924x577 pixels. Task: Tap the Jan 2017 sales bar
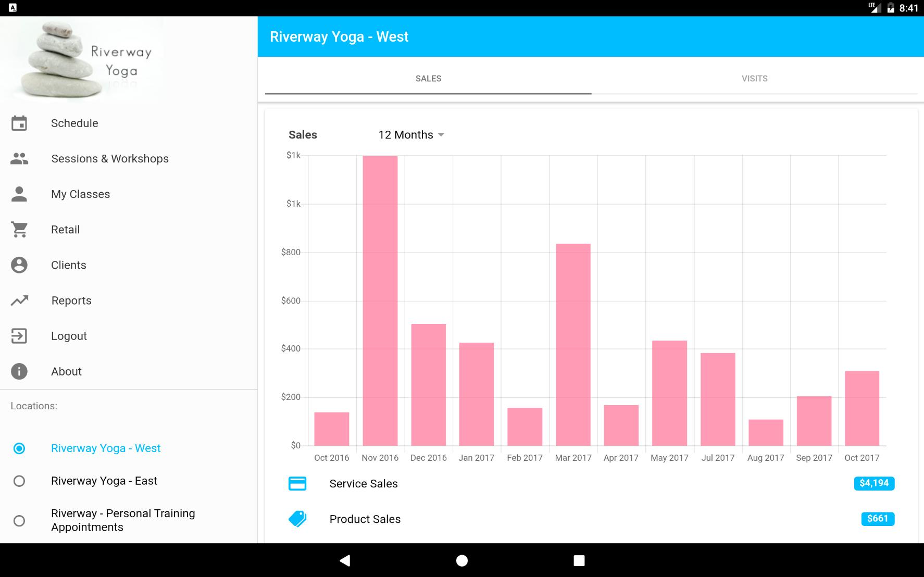coord(477,394)
